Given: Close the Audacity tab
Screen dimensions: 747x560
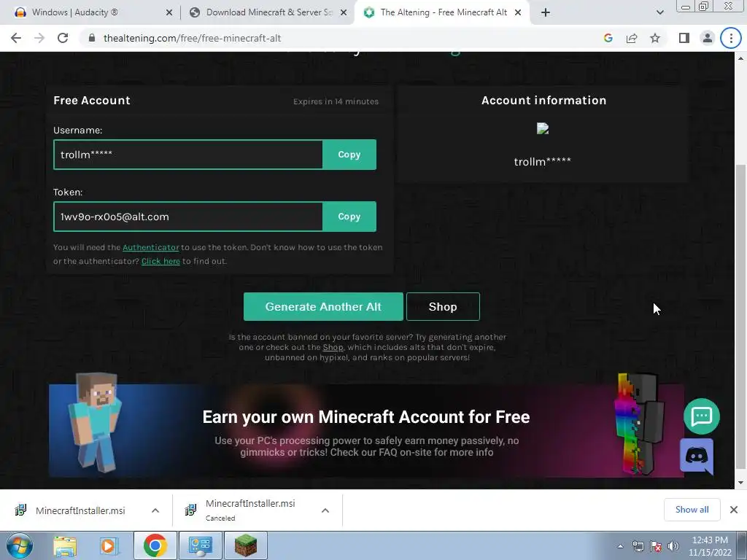Looking at the screenshot, I should 169,13.
